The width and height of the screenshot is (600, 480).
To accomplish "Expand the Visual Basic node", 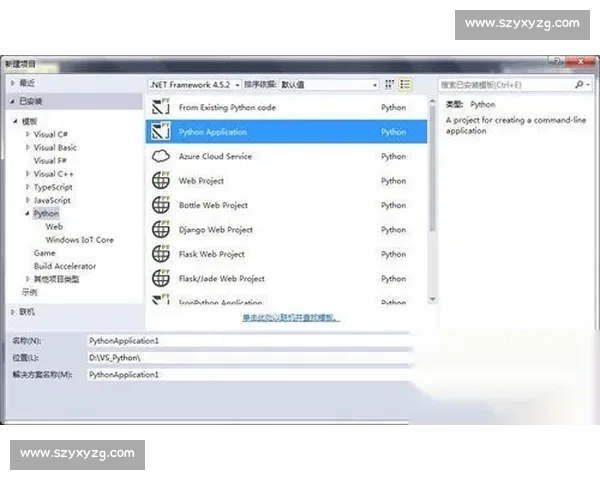I will point(28,147).
